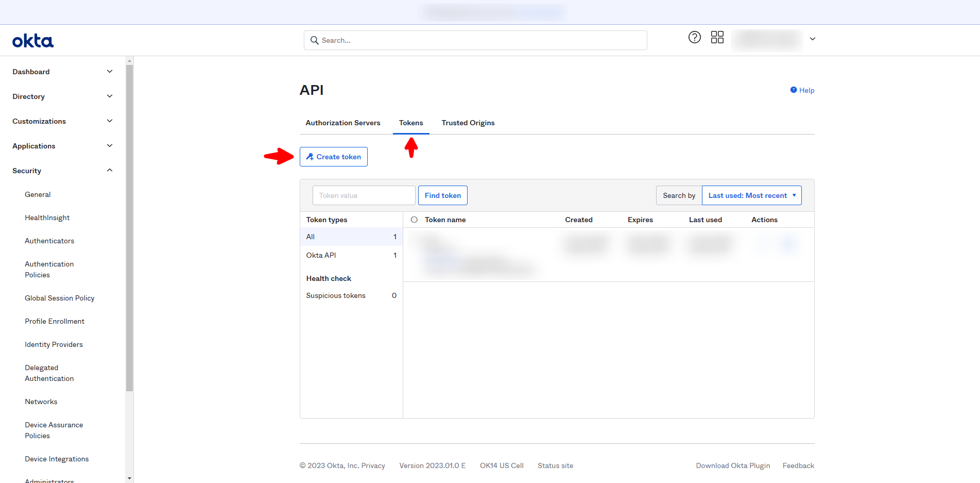Open the apps grid icon
Screen dimensions: 980x483
717,37
